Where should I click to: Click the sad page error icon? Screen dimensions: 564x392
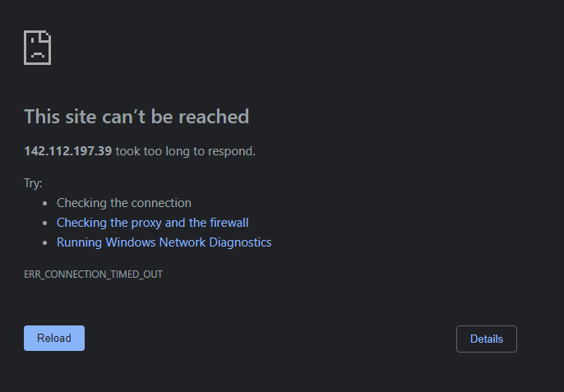tap(38, 48)
